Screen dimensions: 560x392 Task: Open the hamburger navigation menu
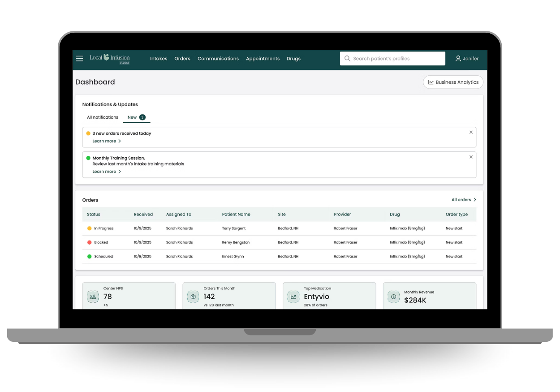click(79, 58)
